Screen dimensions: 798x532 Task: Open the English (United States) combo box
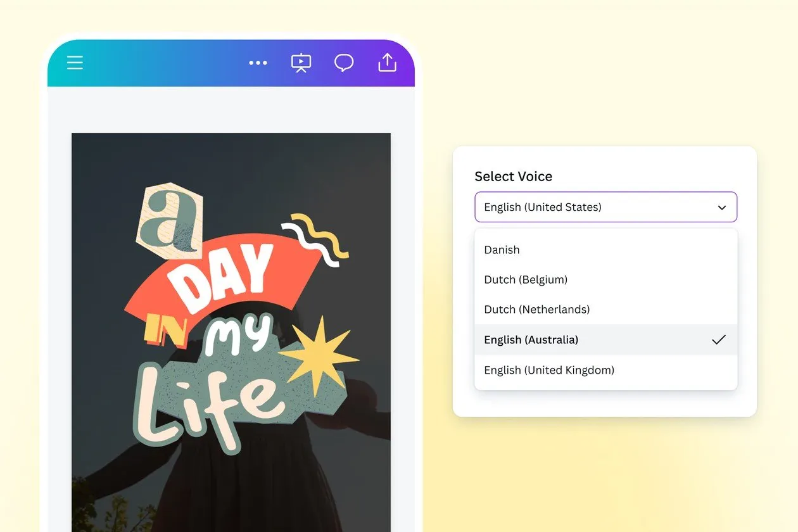point(605,207)
